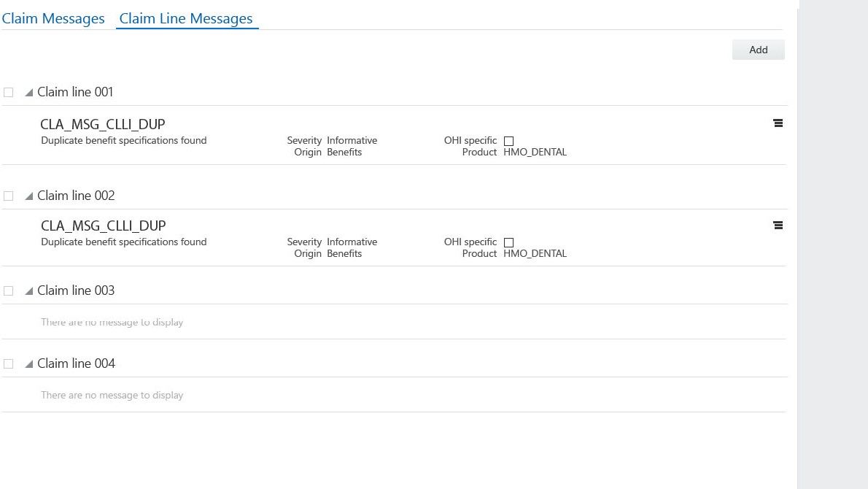Open the actions menu icon for Claim line 002 message
Image resolution: width=868 pixels, height=489 pixels.
[778, 226]
